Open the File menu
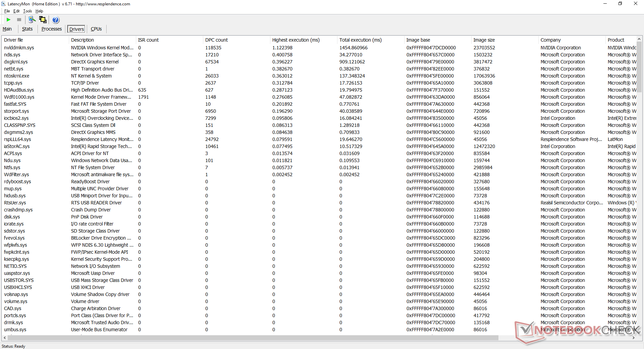Screen dimensions: 644x349 point(7,11)
